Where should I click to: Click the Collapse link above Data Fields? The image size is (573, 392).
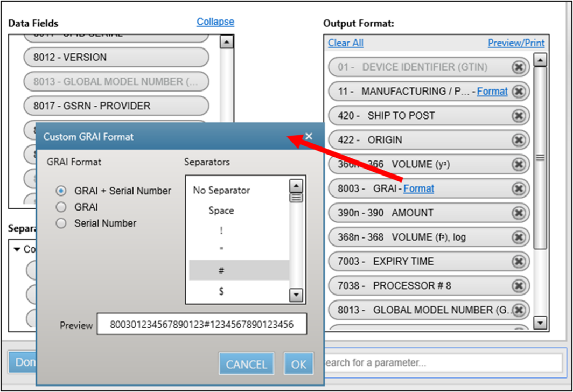tap(215, 22)
